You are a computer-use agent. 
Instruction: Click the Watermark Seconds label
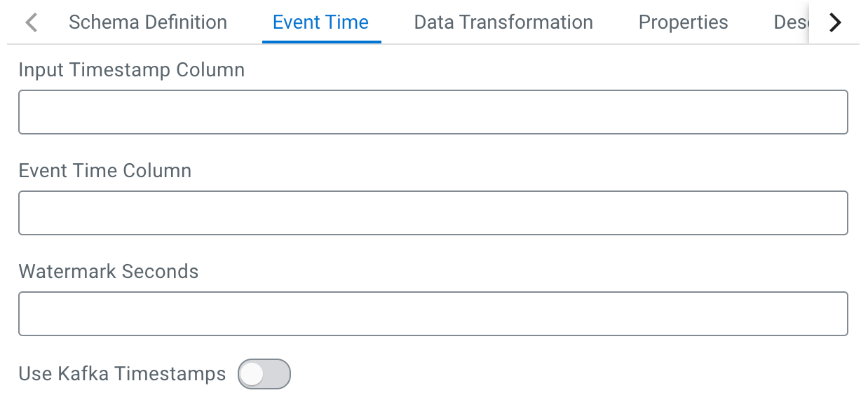(108, 272)
